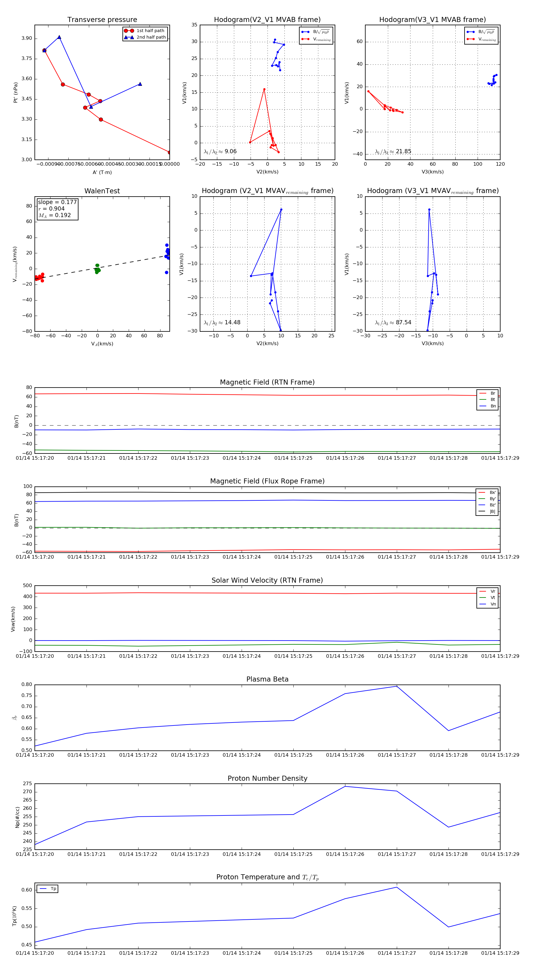Viewport: 535px width, 980px height.
Task: Click the "Magnetic Field (RTN Frame)" title
Action: point(267,382)
